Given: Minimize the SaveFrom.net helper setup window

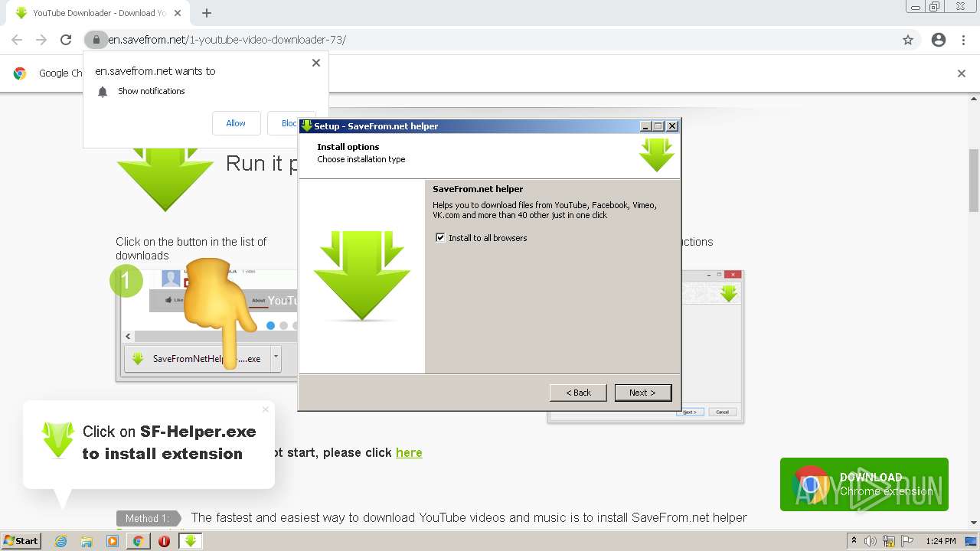Looking at the screenshot, I should 645,126.
